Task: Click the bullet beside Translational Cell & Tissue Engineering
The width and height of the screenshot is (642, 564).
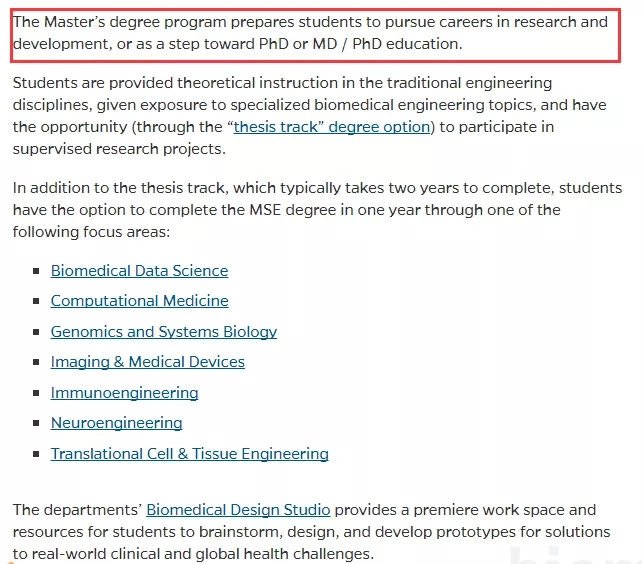Action: point(36,454)
